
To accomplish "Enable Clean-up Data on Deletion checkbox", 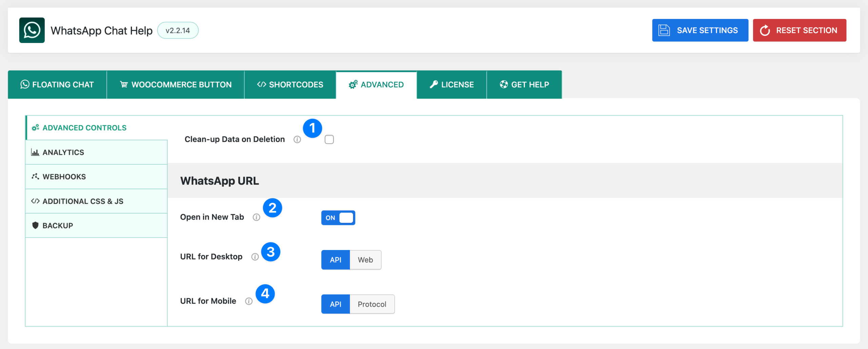I will [329, 140].
